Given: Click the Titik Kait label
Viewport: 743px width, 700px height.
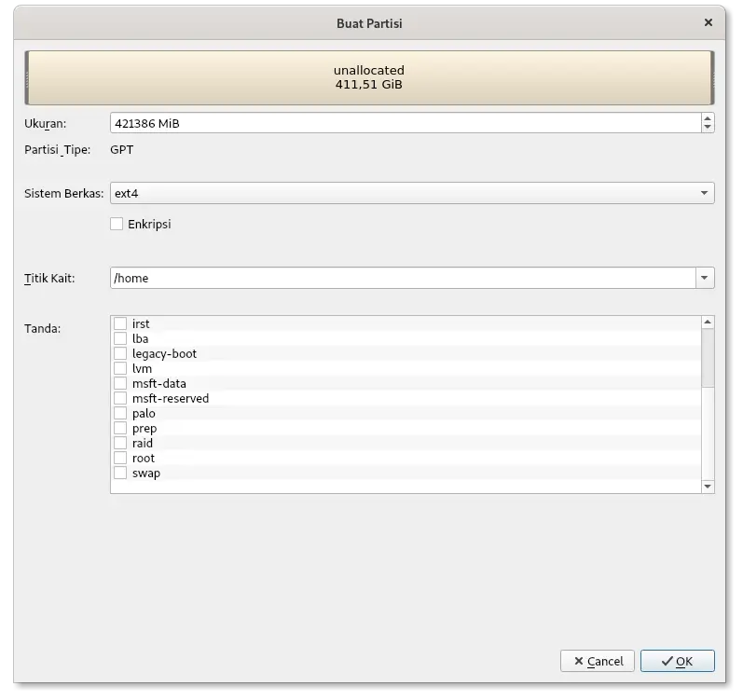Looking at the screenshot, I should [49, 278].
